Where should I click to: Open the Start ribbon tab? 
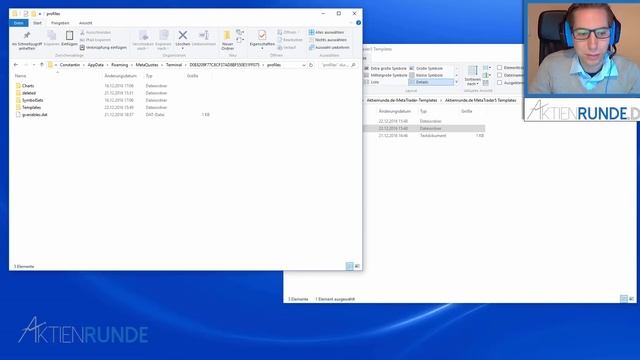[x=37, y=23]
